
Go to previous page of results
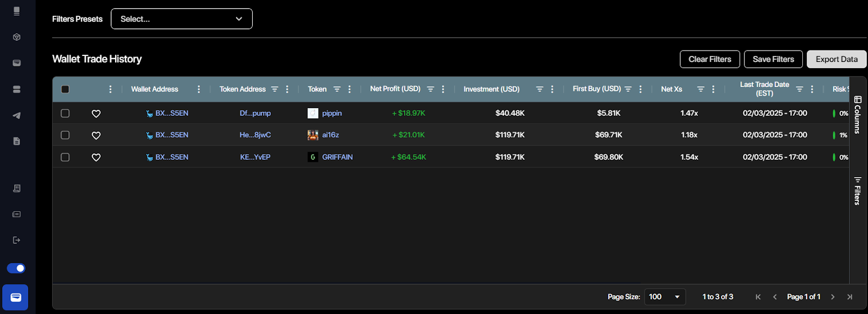[x=775, y=297]
